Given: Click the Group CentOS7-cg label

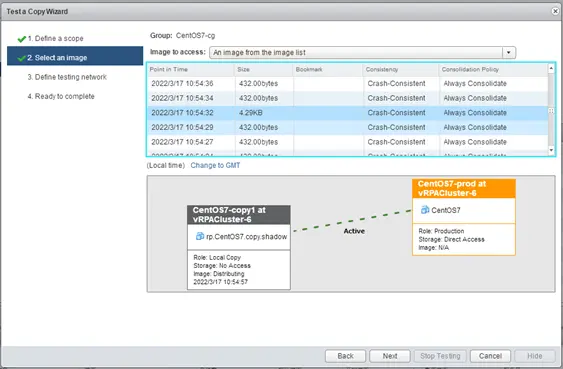Looking at the screenshot, I should 182,36.
